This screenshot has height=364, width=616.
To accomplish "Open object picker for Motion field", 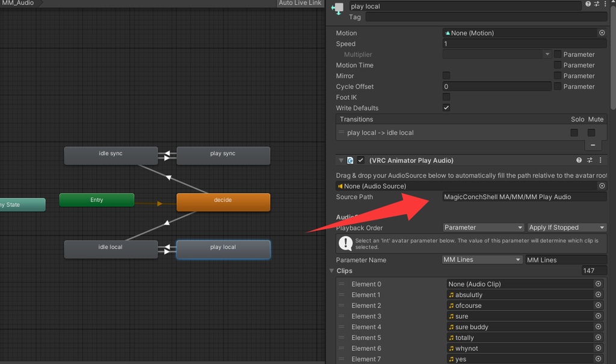I will (602, 33).
